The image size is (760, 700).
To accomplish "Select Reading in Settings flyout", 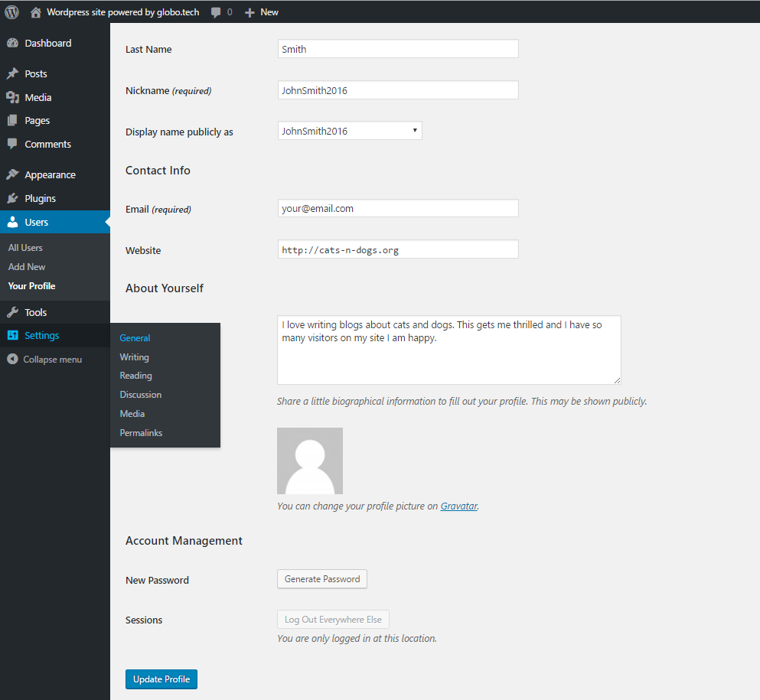I will (x=135, y=376).
